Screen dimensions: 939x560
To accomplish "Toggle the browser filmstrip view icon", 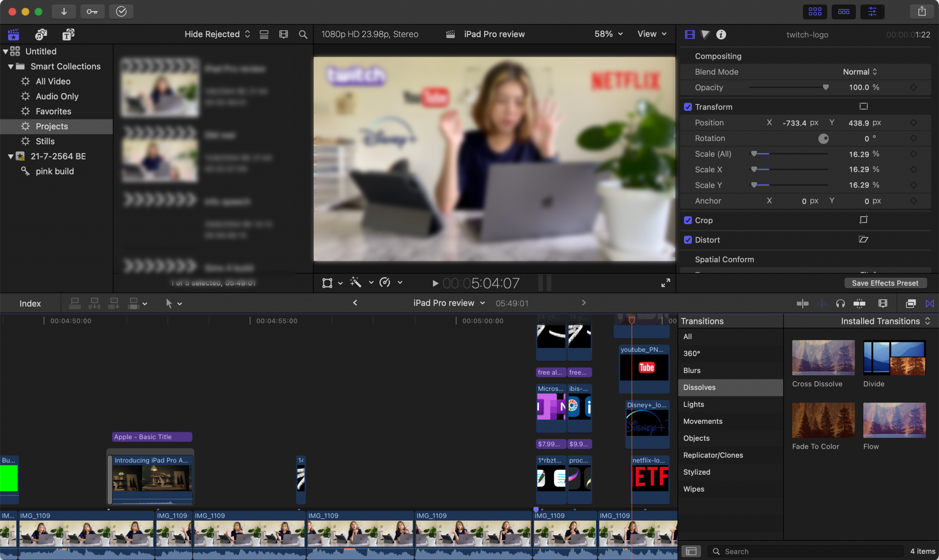I will tap(284, 34).
